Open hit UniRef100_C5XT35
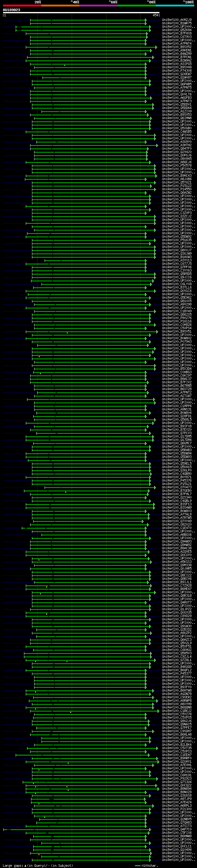 point(177,748)
